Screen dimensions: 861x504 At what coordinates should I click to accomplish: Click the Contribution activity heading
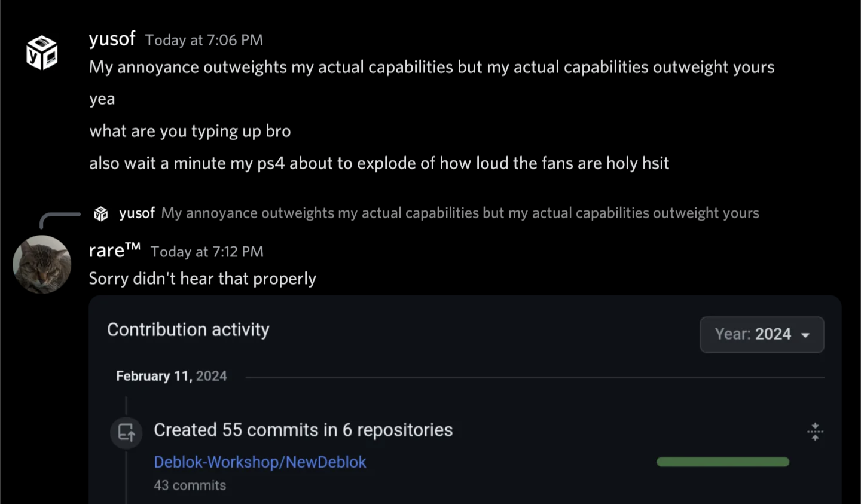(x=188, y=329)
